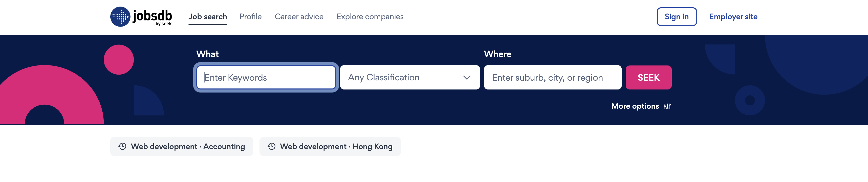Click the jobsdb by seek wordmark
Image resolution: width=868 pixels, height=182 pixels.
click(x=152, y=17)
